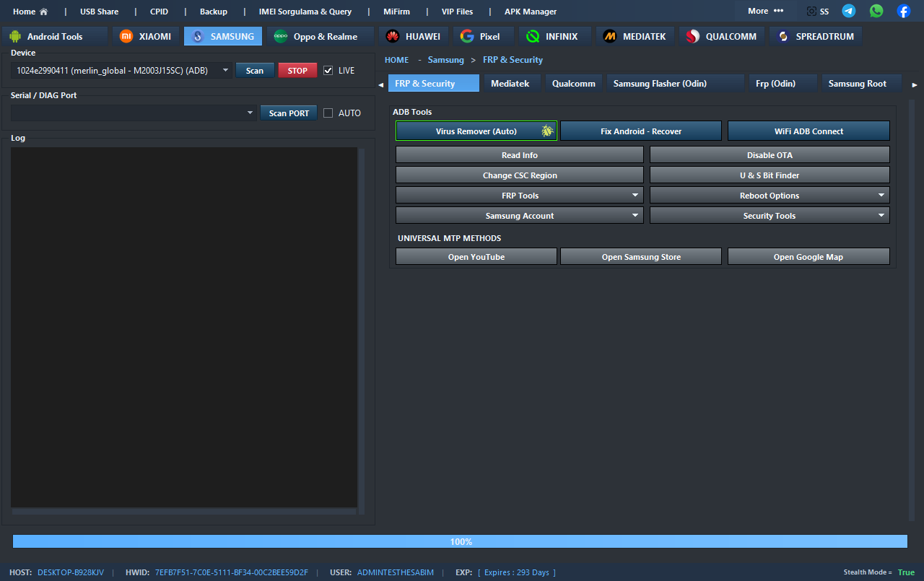Go to Home via the house icon
This screenshot has width=924, height=581.
click(x=43, y=12)
